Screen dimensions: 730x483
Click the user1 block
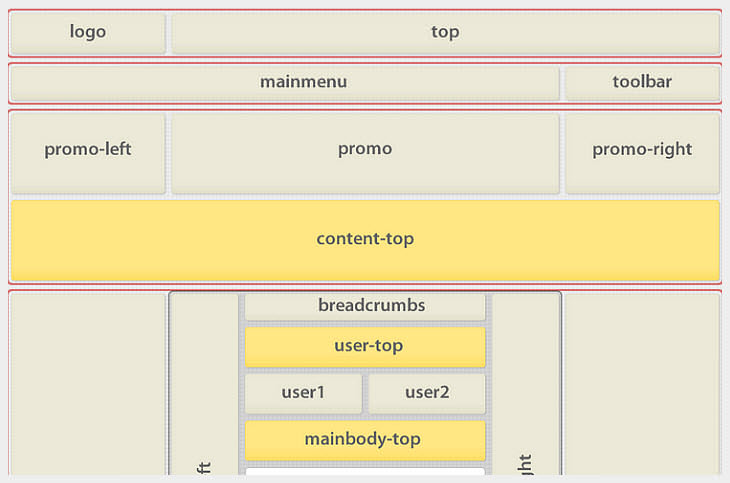point(303,393)
